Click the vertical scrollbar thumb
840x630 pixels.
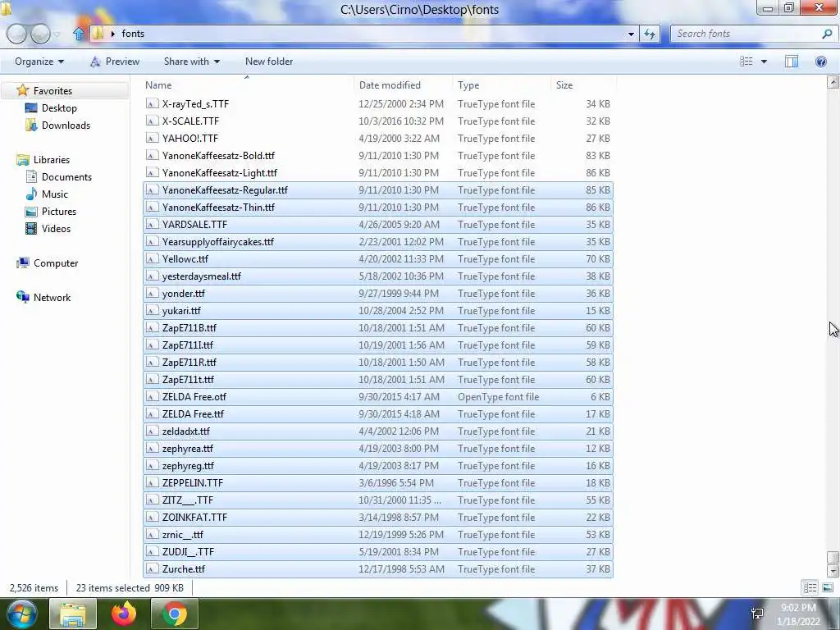tap(833, 558)
